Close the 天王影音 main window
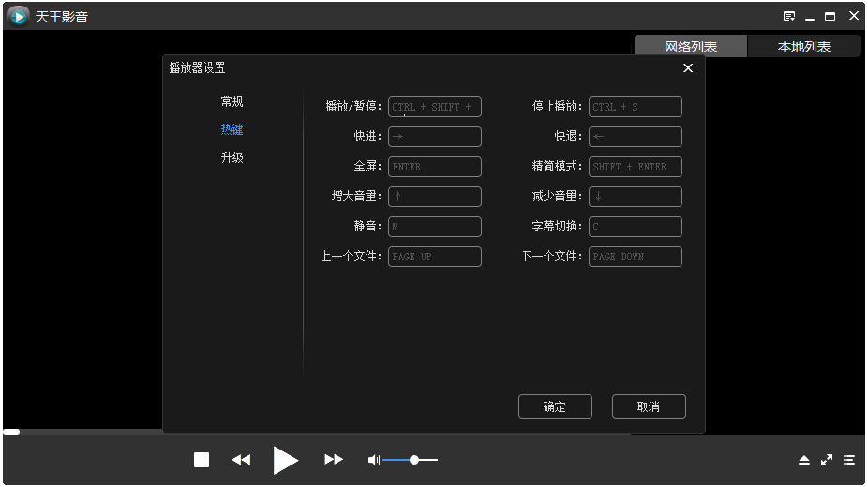868x487 pixels. pos(854,16)
